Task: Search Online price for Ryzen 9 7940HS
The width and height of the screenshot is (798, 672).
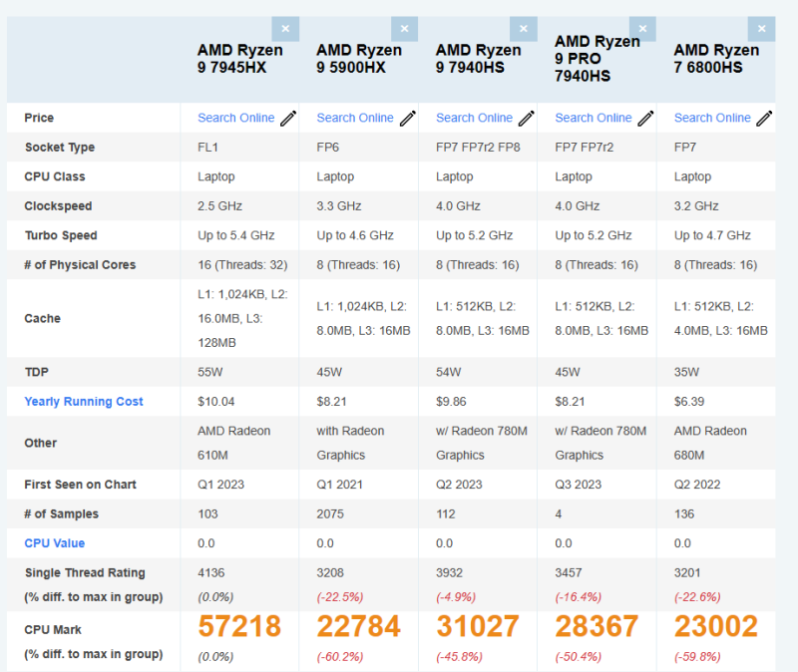Action: click(x=475, y=118)
